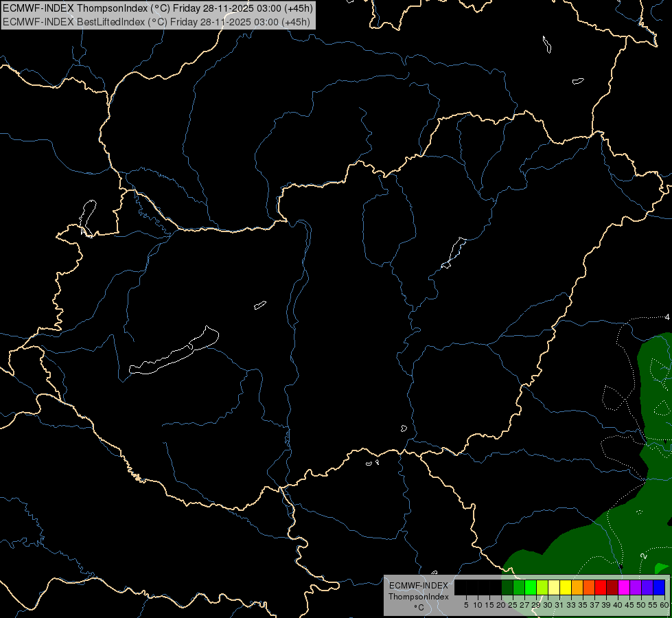The height and width of the screenshot is (618, 672).
Task: Click the legend value 40
Action: click(x=618, y=605)
